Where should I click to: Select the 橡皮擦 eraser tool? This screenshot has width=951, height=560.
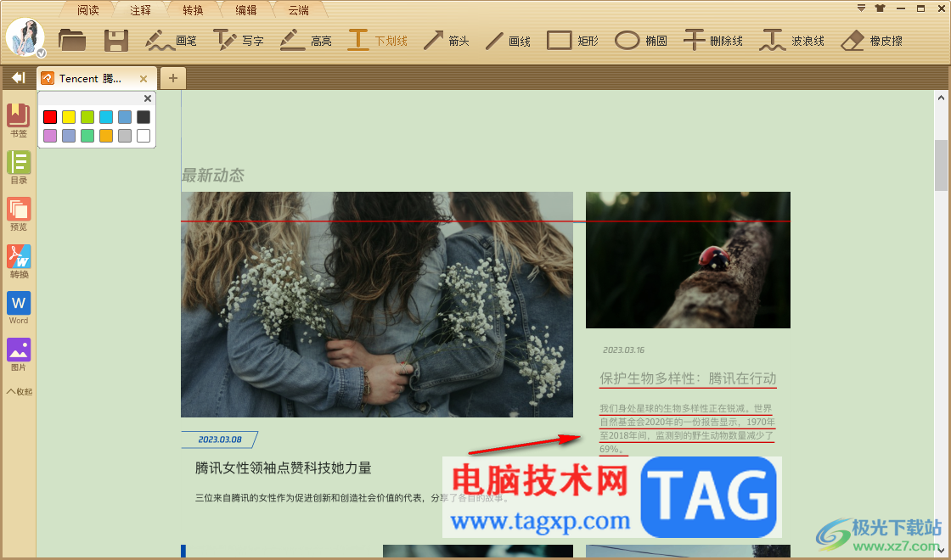pos(871,40)
